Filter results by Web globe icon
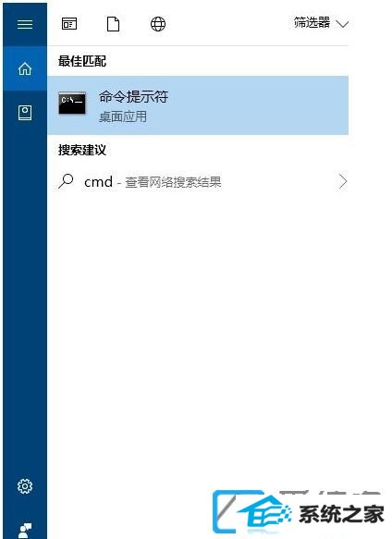Viewport: 392px width, 539px height. coord(158,24)
